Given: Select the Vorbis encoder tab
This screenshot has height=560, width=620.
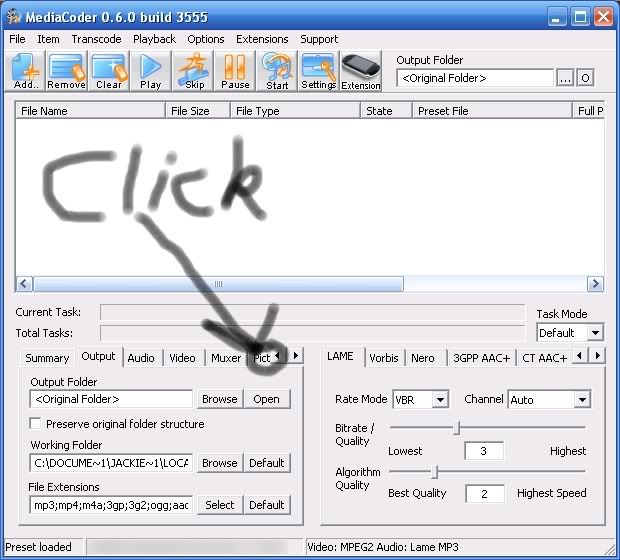Looking at the screenshot, I should [383, 358].
